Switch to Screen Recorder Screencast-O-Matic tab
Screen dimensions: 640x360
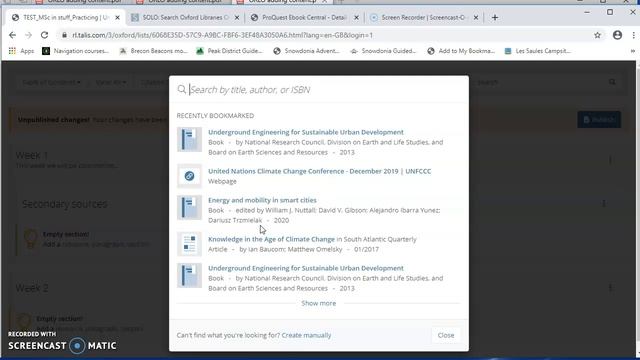point(424,18)
